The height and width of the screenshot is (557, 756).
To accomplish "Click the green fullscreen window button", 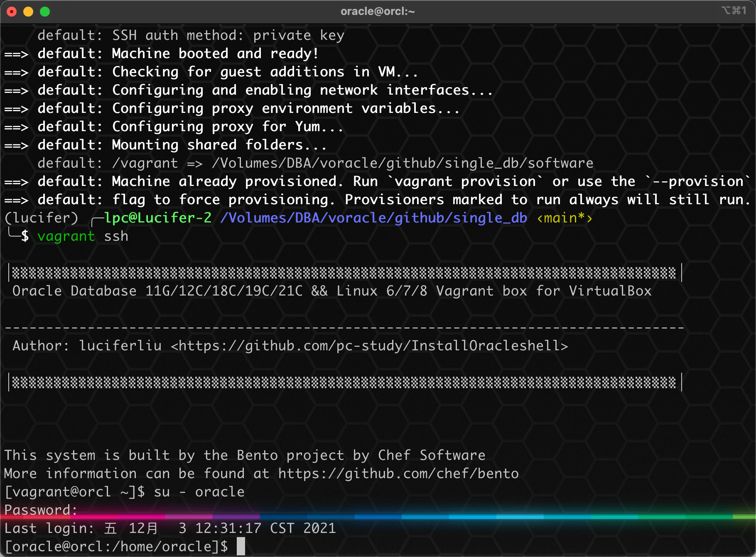I will pos(45,12).
